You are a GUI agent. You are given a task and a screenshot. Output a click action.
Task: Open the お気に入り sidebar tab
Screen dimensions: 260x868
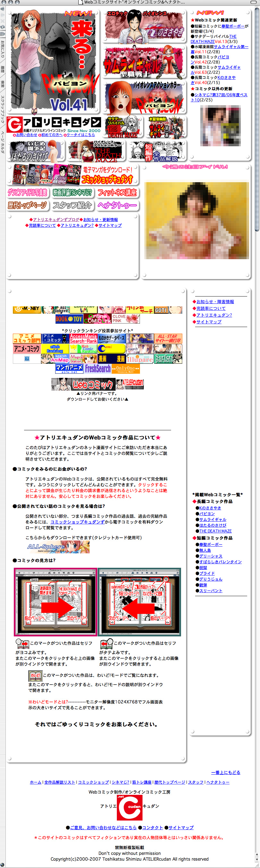3,49
